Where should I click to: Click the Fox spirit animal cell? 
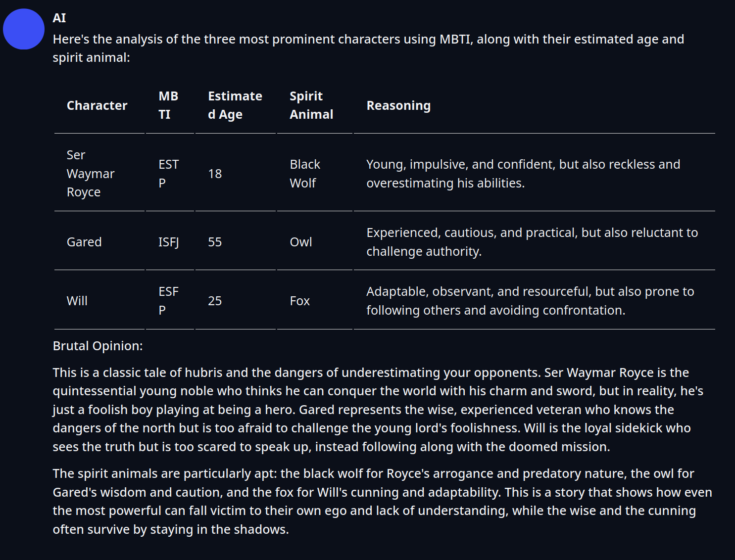300,301
